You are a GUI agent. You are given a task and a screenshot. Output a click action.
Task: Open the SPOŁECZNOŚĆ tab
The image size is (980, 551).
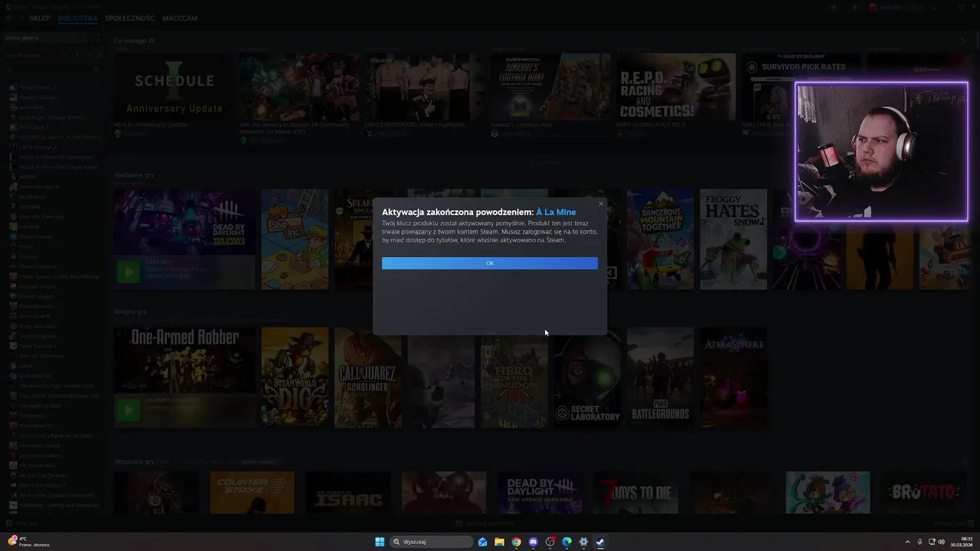(x=129, y=18)
